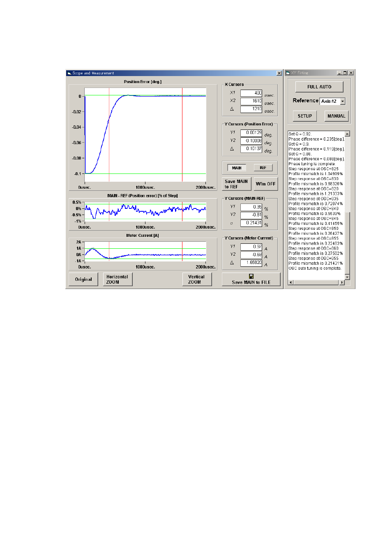Edit MAIN-REF Y1 field 0.35

251,207
